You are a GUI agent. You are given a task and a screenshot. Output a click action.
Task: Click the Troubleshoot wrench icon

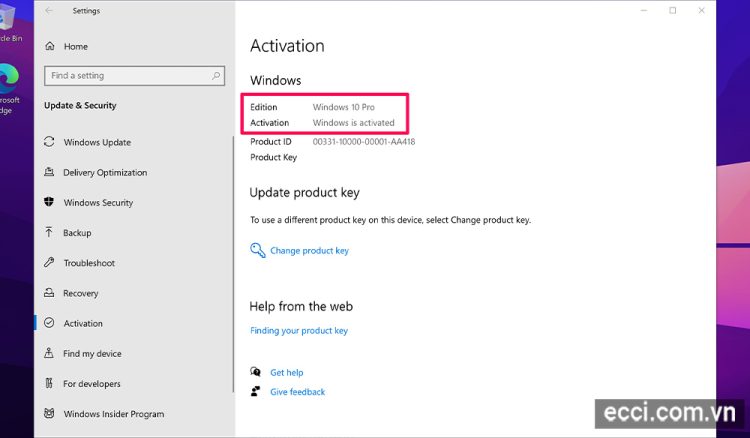pos(49,262)
